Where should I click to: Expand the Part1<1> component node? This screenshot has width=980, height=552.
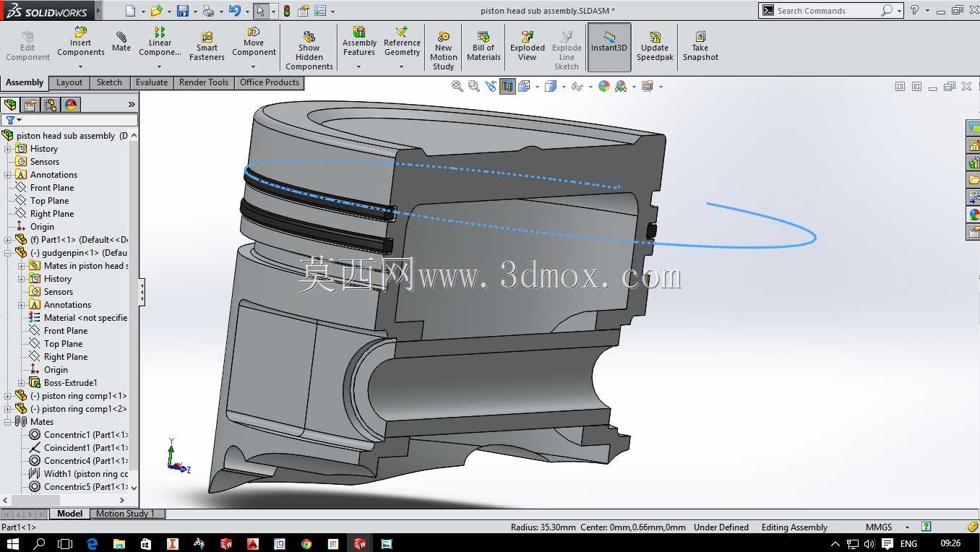coord(8,240)
